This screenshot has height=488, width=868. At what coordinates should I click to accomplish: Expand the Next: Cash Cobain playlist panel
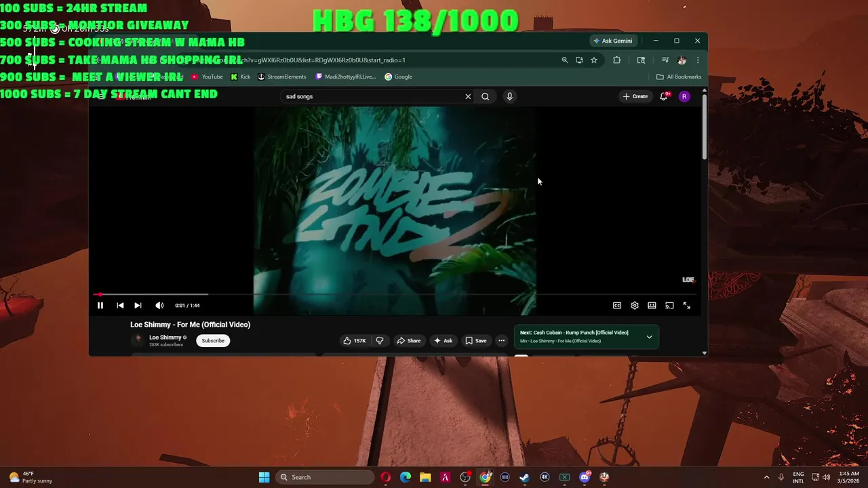click(x=649, y=337)
